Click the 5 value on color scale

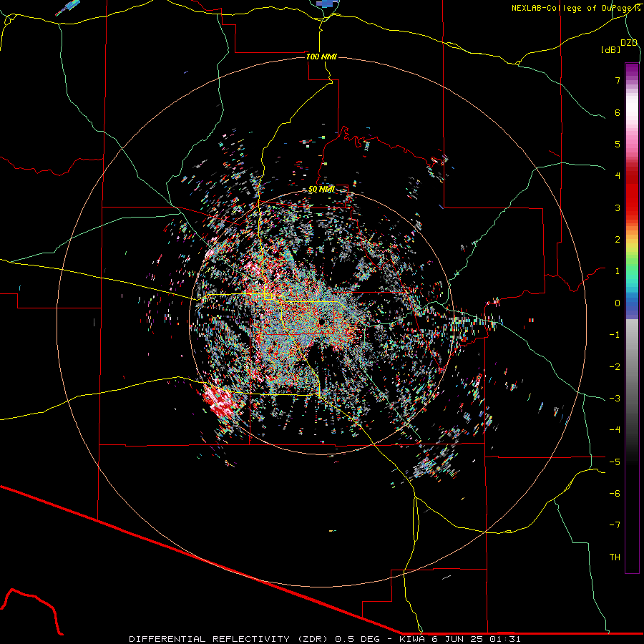[618, 144]
